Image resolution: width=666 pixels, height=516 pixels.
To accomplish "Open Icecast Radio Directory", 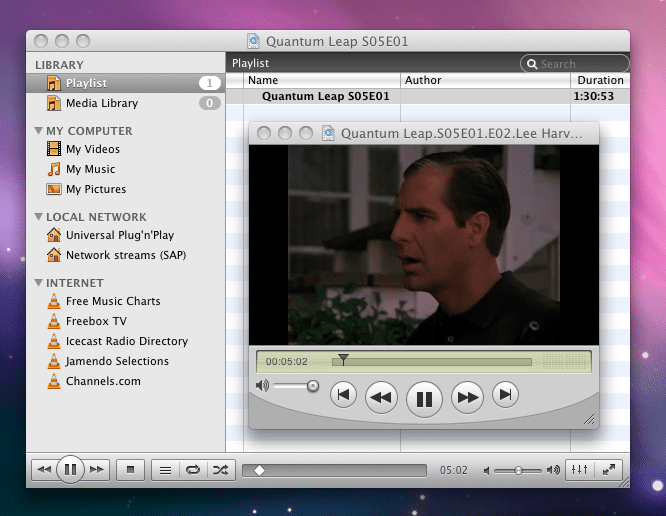I will [x=126, y=341].
